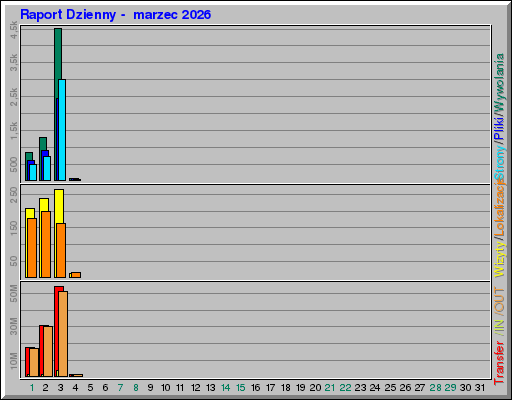Click the "1,5k" y-axis label

coord(14,131)
